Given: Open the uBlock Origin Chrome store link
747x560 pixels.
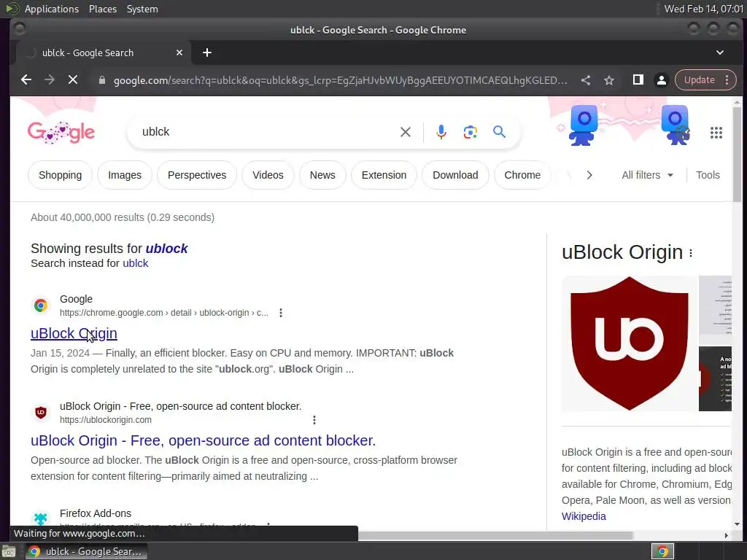Looking at the screenshot, I should (x=74, y=333).
